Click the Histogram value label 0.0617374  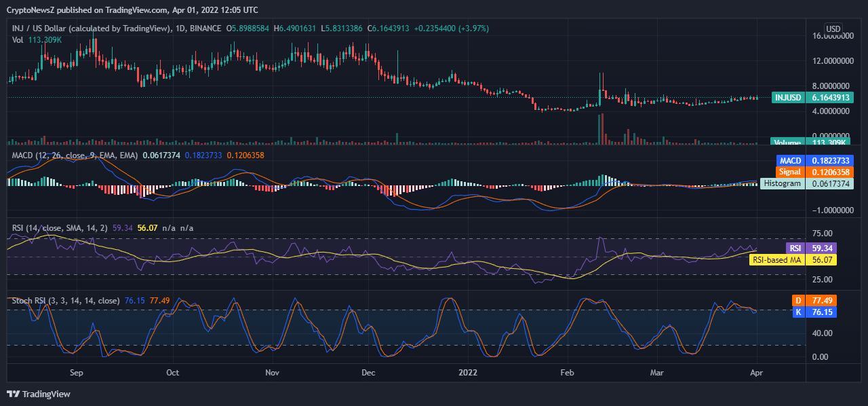coord(830,183)
